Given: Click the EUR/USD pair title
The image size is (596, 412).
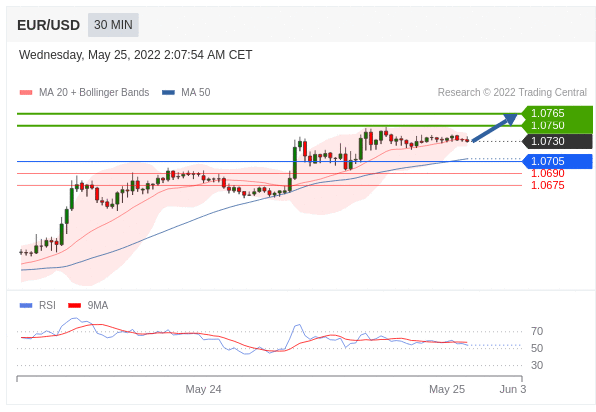Looking at the screenshot, I should click(48, 25).
